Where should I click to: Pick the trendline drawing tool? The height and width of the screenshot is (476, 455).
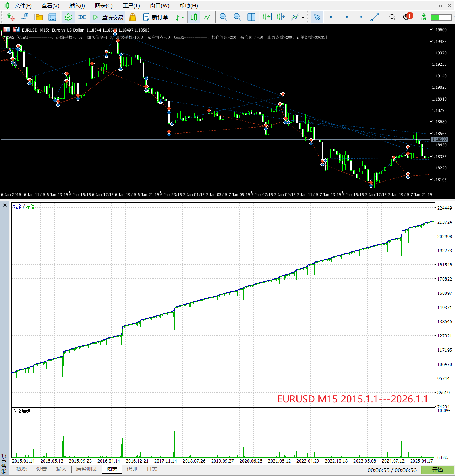pos(375,17)
